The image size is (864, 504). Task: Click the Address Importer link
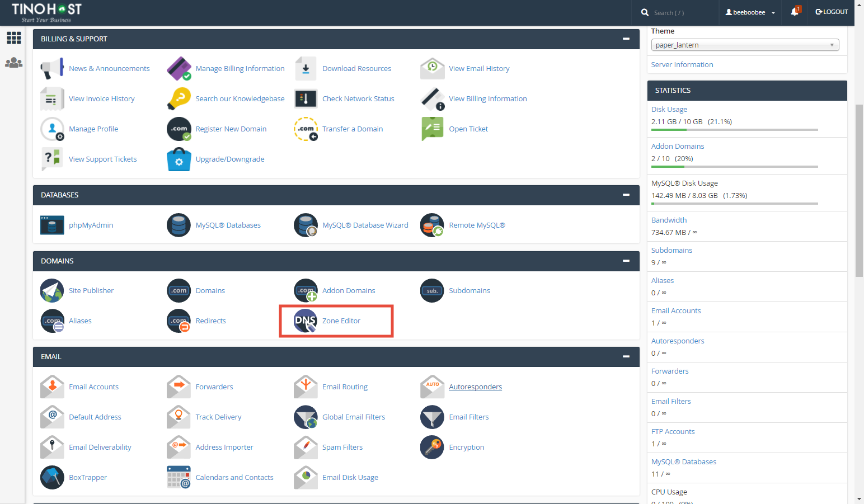point(224,448)
